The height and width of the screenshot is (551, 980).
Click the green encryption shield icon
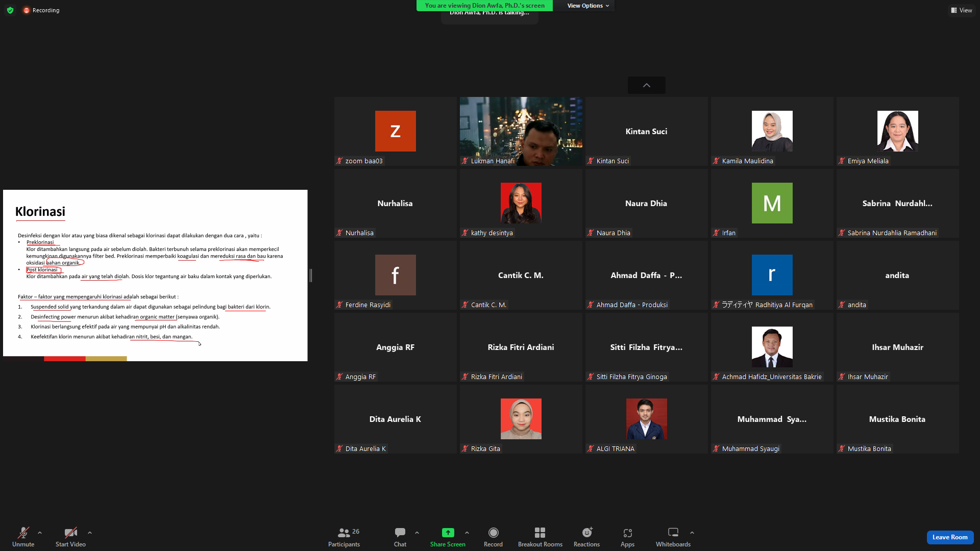pyautogui.click(x=10, y=10)
